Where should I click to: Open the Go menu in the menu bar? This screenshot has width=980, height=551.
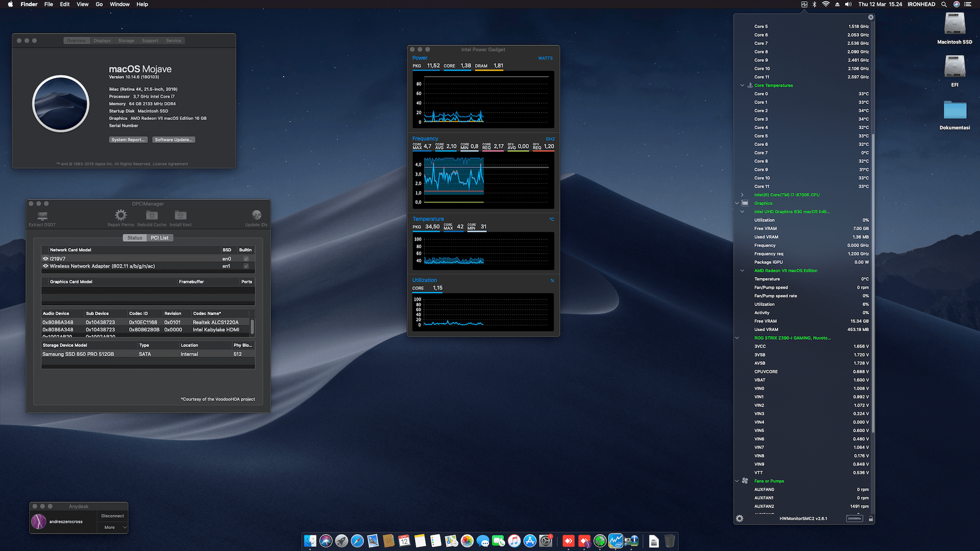pos(99,4)
